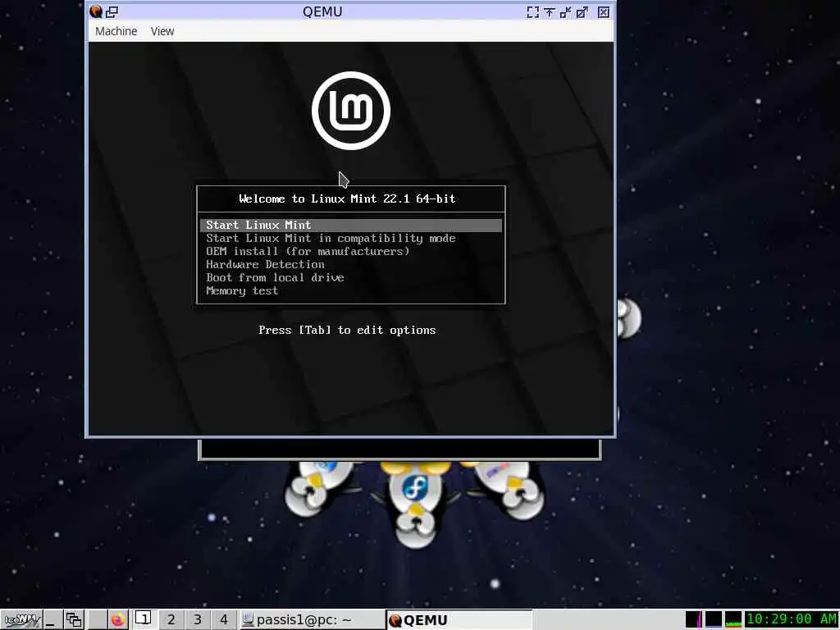Switch to workspace 2
Viewport: 840px width, 630px height.
tap(171, 620)
